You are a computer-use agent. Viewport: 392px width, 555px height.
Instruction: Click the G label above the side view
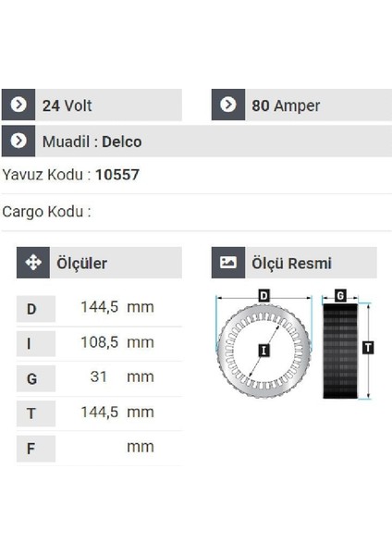[340, 296]
